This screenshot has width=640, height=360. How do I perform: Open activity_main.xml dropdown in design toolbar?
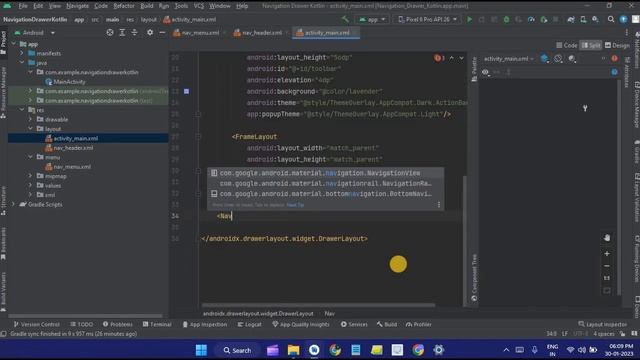click(508, 59)
